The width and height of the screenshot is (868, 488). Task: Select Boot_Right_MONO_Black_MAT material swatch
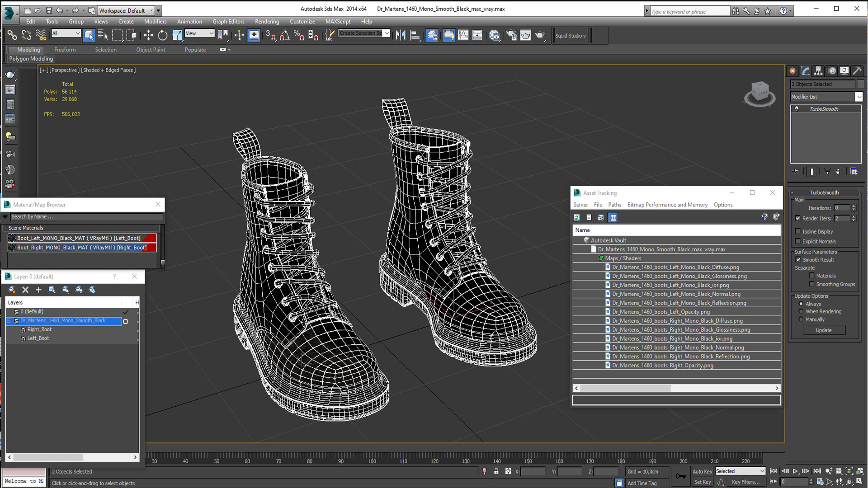[12, 248]
